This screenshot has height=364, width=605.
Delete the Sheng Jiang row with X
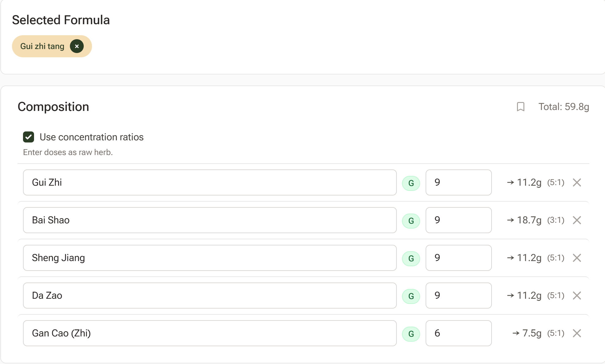pos(577,258)
